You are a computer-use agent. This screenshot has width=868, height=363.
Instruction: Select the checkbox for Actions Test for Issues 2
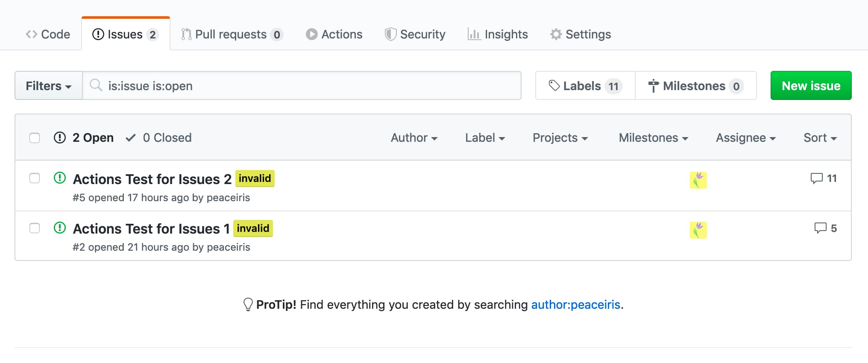[x=34, y=179]
